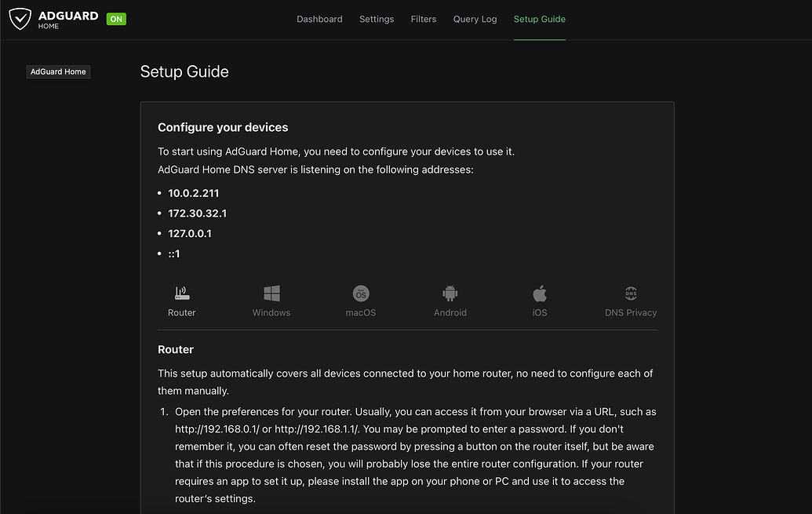Click the green ON status badge
This screenshot has width=812, height=514.
tap(116, 19)
